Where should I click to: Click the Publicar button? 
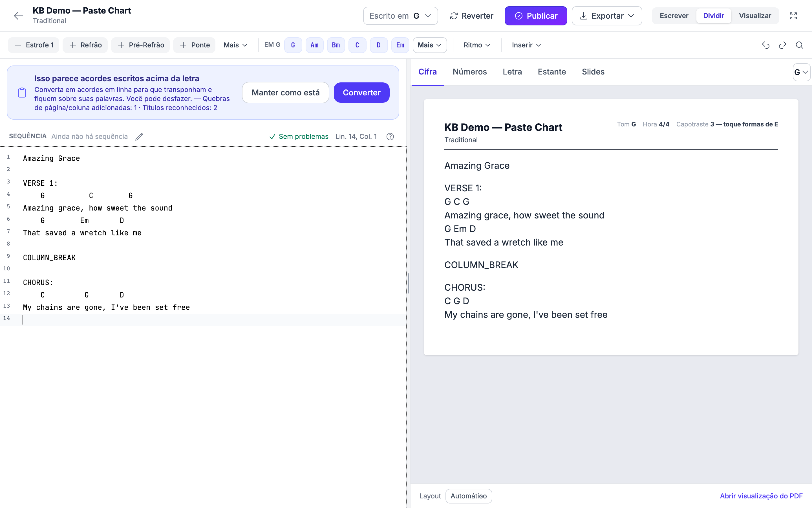(x=536, y=16)
